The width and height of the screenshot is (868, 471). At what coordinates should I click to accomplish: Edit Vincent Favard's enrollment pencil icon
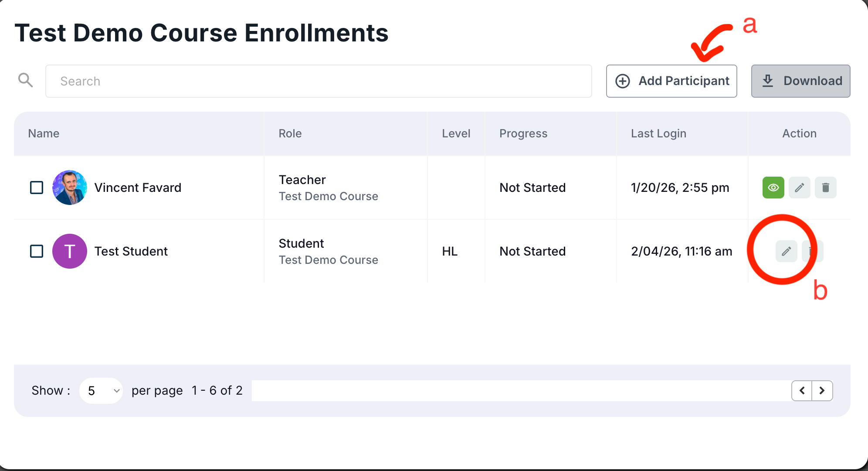click(799, 188)
